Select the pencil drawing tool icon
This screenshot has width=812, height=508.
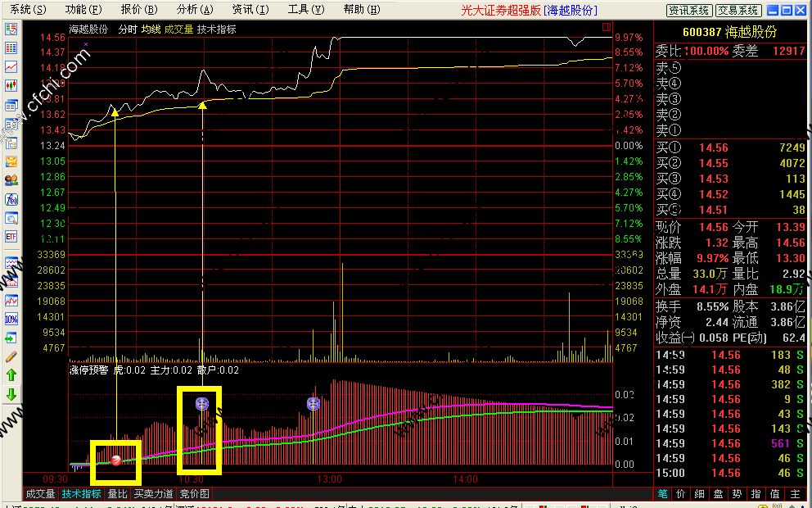pyautogui.click(x=11, y=356)
